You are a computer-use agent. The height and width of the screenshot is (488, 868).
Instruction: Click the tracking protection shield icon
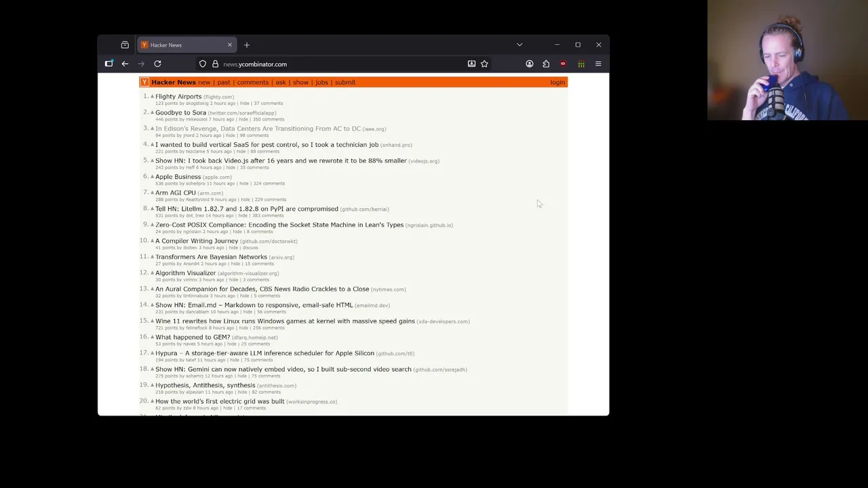pos(203,64)
